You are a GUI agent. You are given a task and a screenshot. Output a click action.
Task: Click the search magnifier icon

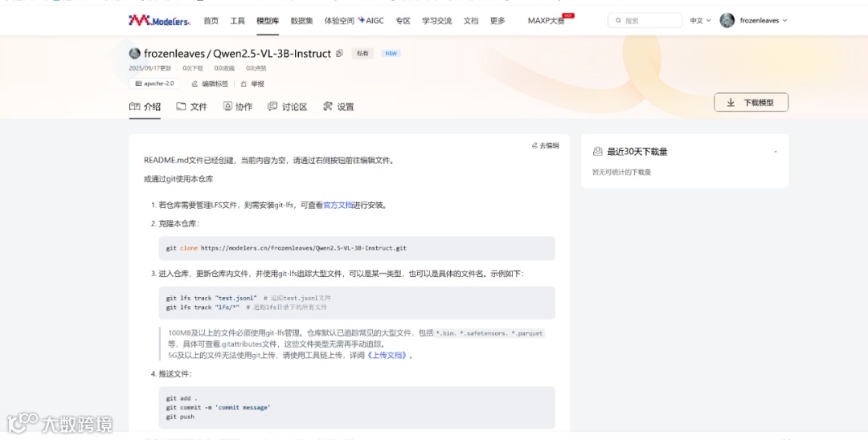point(618,20)
